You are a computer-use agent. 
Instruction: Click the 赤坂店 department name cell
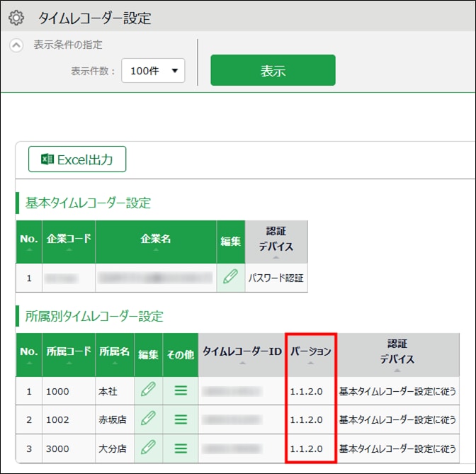(115, 419)
